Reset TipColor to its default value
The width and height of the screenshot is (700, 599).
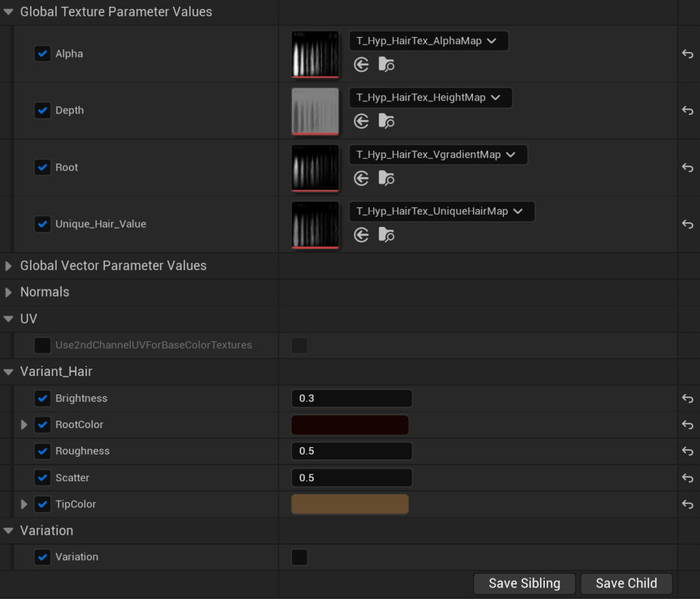(x=688, y=504)
